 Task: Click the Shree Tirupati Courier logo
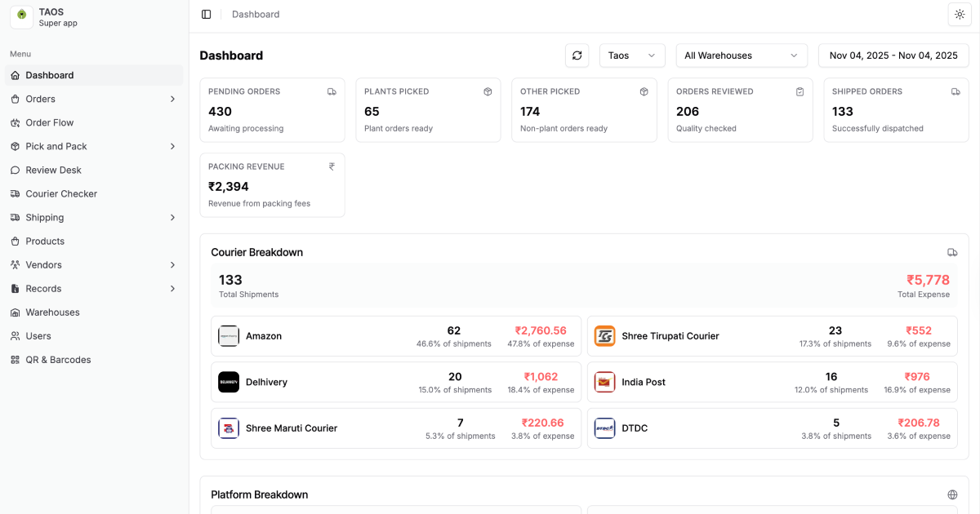point(604,336)
